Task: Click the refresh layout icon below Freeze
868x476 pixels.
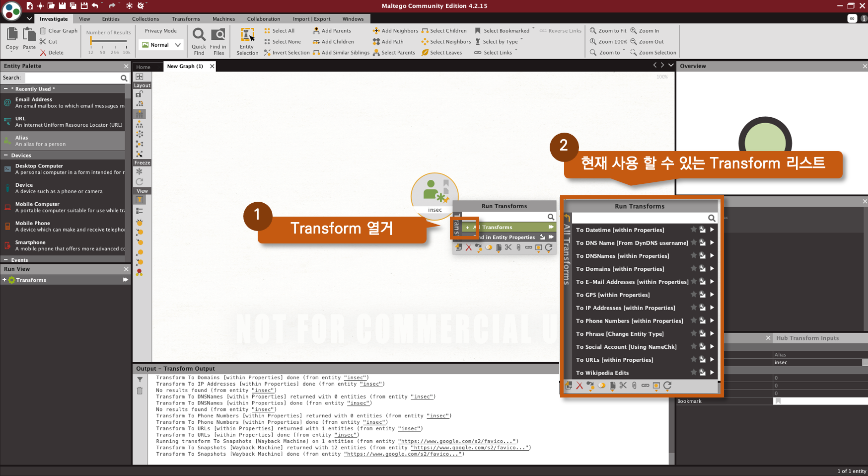Action: [x=140, y=181]
